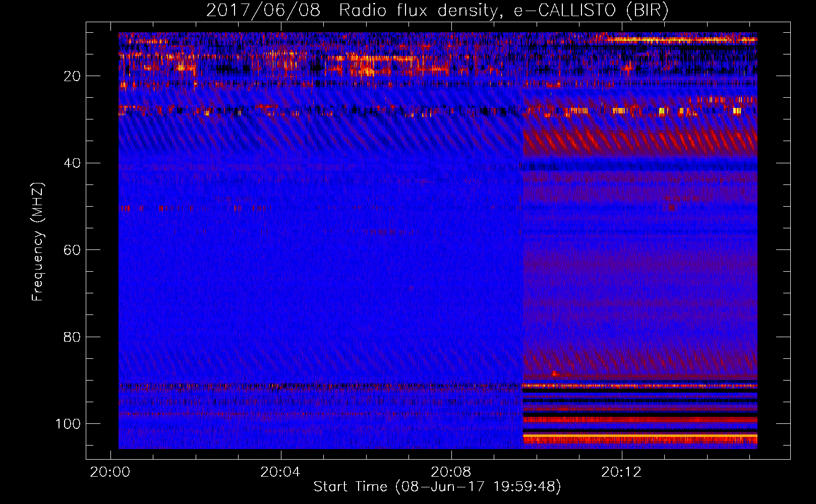Select the 'Frequency (MHZ)' y-axis label
The image size is (816, 504).
point(38,242)
